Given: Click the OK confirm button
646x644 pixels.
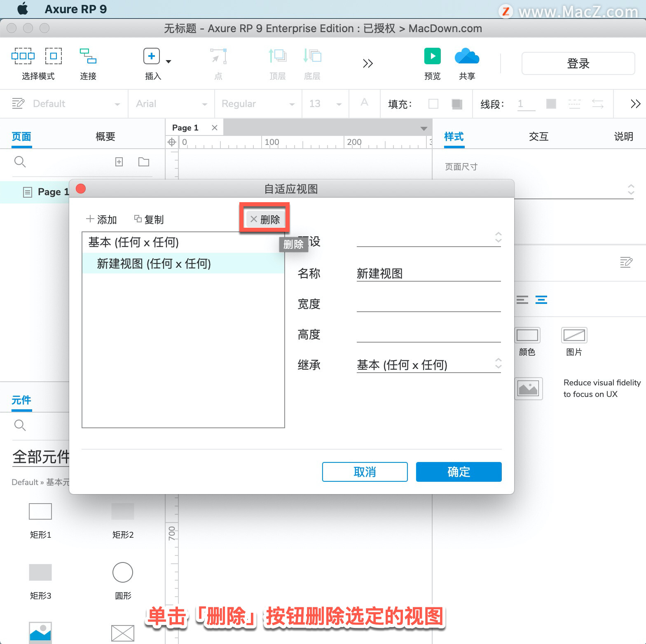Looking at the screenshot, I should click(x=459, y=472).
